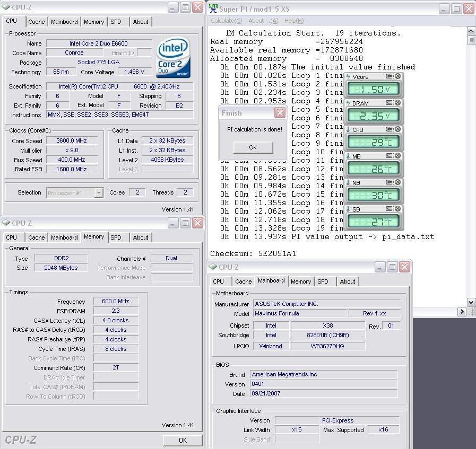Click the DRAM lightning bolt icon
Image resolution: width=476 pixels, height=449 pixels.
pyautogui.click(x=348, y=103)
